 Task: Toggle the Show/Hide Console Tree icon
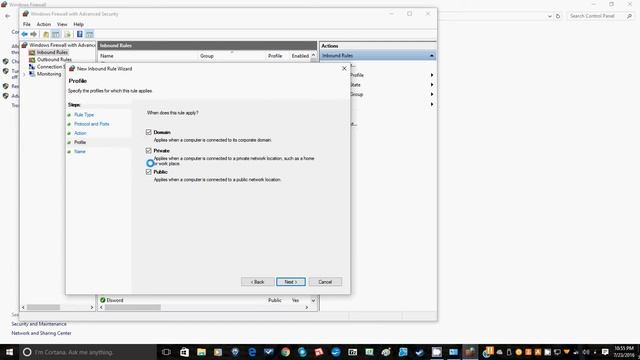coord(56,34)
